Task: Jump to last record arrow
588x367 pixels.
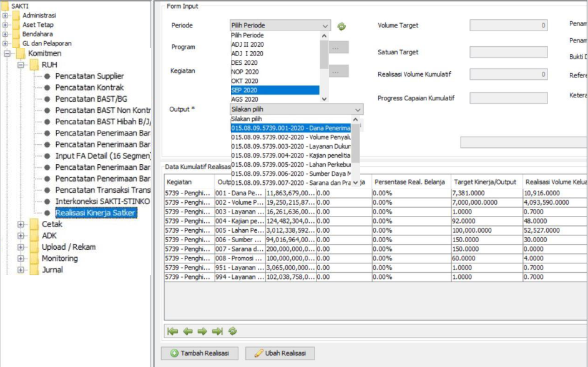Action: [217, 331]
